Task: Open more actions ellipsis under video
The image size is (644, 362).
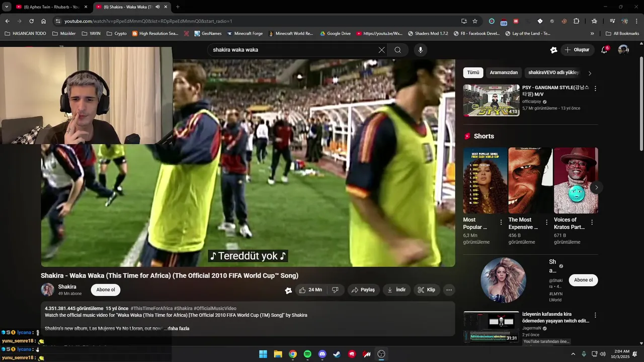Action: (449, 290)
